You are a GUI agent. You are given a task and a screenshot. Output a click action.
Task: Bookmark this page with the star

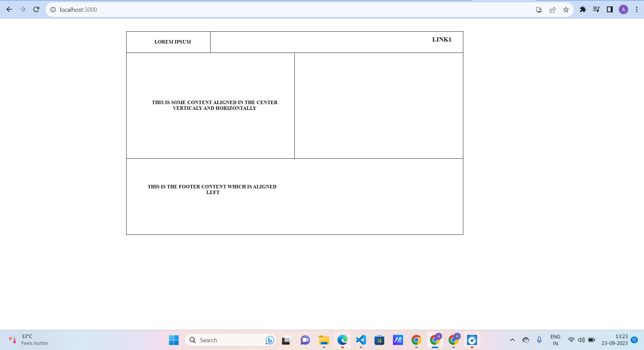[566, 10]
